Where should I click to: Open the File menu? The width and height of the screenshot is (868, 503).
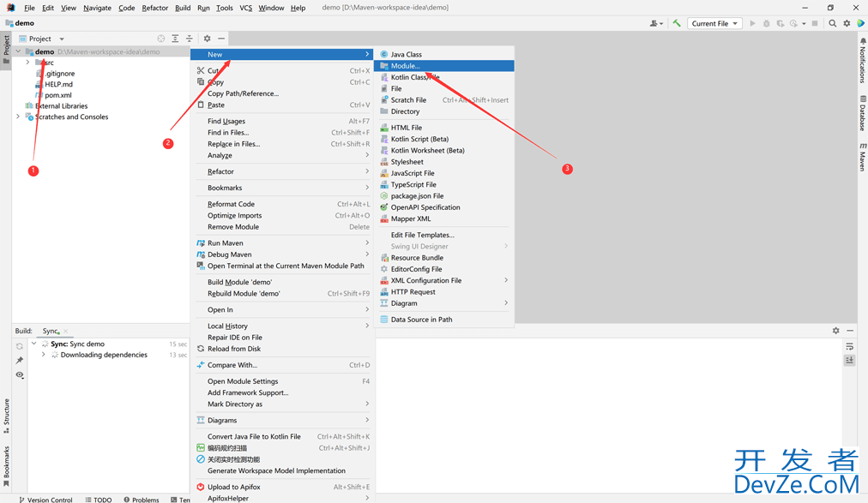(x=29, y=8)
